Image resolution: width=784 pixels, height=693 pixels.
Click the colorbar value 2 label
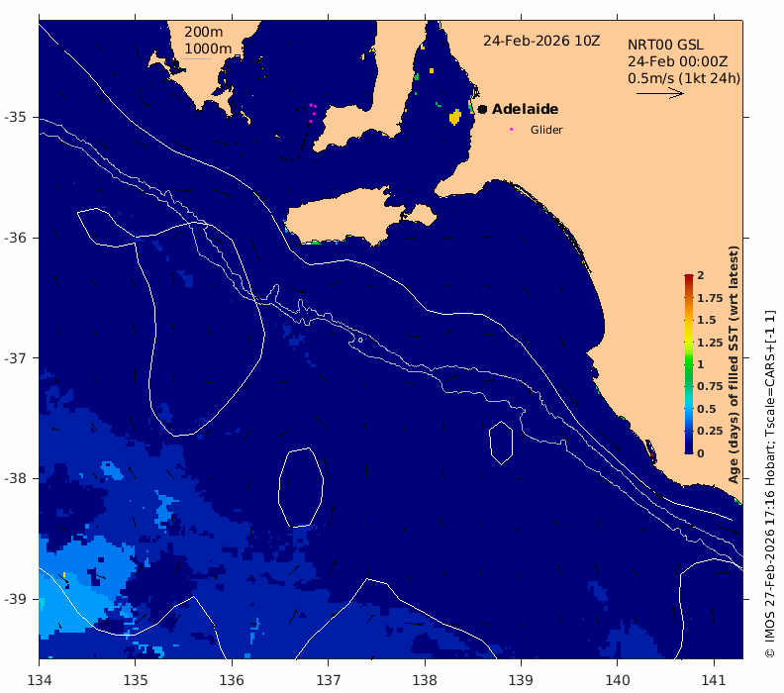(701, 275)
